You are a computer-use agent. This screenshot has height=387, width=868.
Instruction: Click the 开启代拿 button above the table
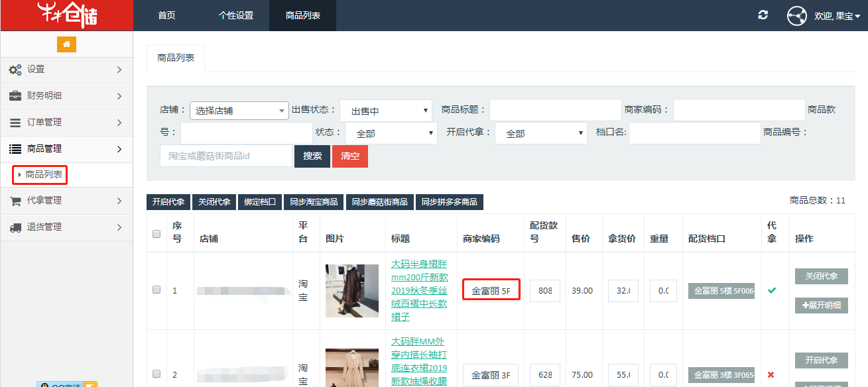click(x=168, y=202)
